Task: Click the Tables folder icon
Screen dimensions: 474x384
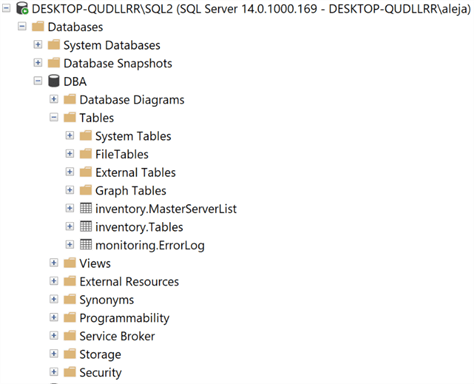Action: click(x=70, y=117)
